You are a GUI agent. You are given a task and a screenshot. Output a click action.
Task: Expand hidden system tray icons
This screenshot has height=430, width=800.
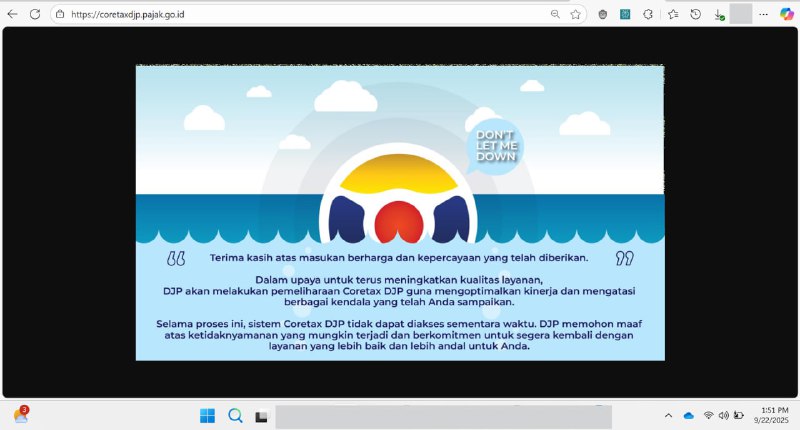668,416
